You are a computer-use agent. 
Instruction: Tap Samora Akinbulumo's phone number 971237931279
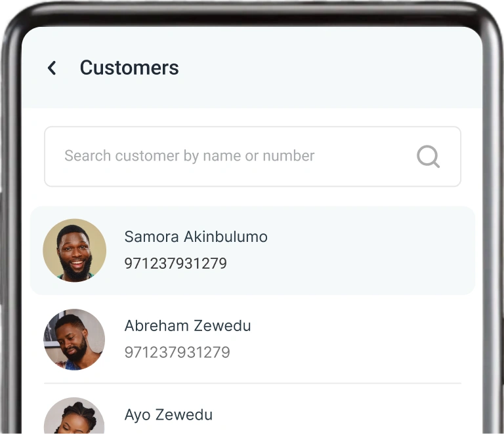(175, 264)
